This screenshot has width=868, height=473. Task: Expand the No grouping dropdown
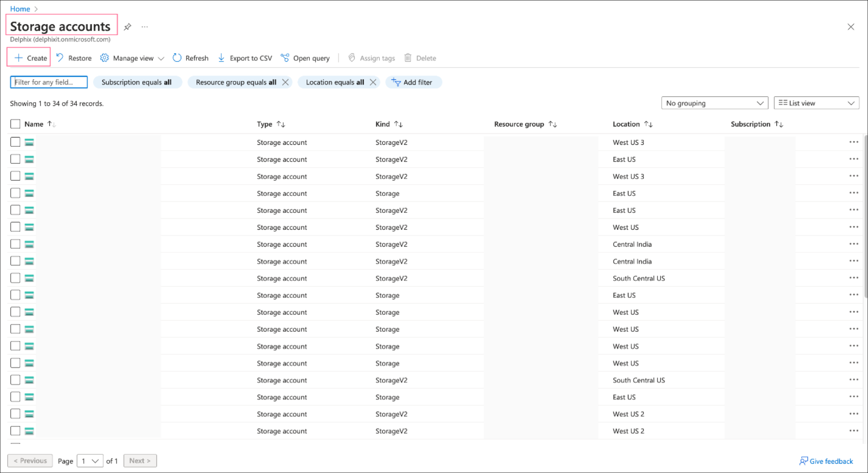tap(714, 103)
